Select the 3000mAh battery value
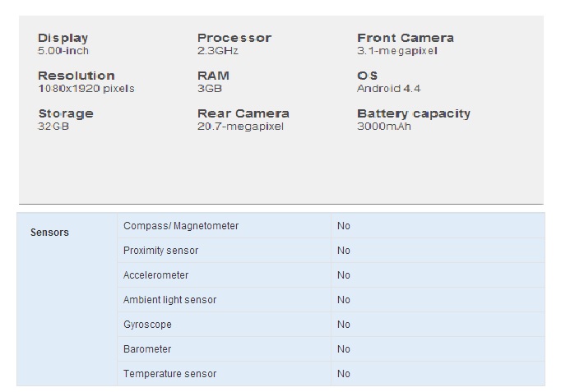The height and width of the screenshot is (392, 561). click(384, 127)
